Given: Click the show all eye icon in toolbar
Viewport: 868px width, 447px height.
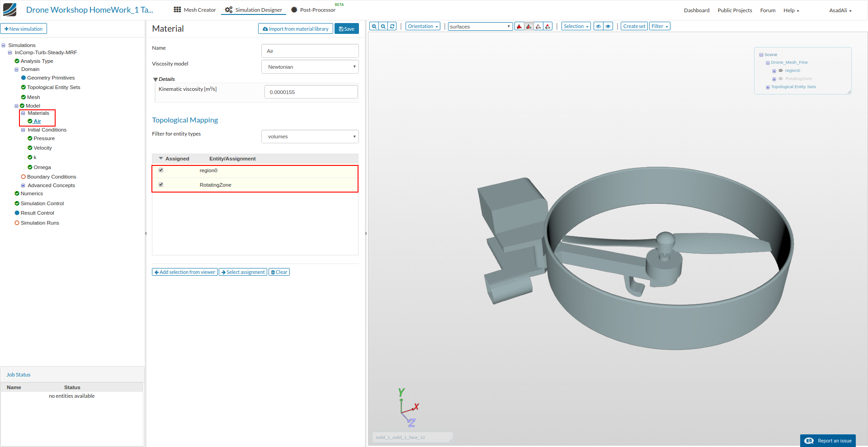Looking at the screenshot, I should coord(608,27).
